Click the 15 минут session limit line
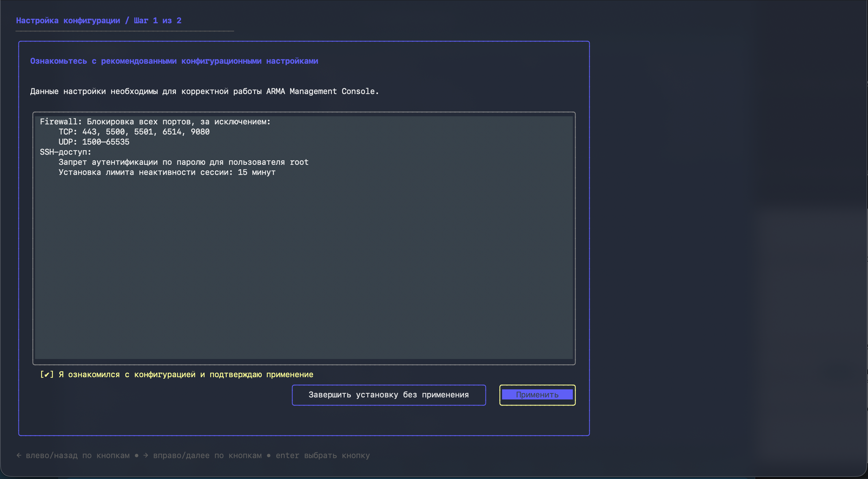This screenshot has width=868, height=479. [167, 172]
